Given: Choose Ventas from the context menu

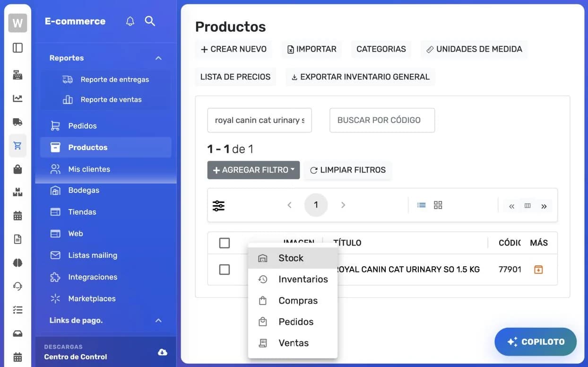Looking at the screenshot, I should tap(293, 343).
